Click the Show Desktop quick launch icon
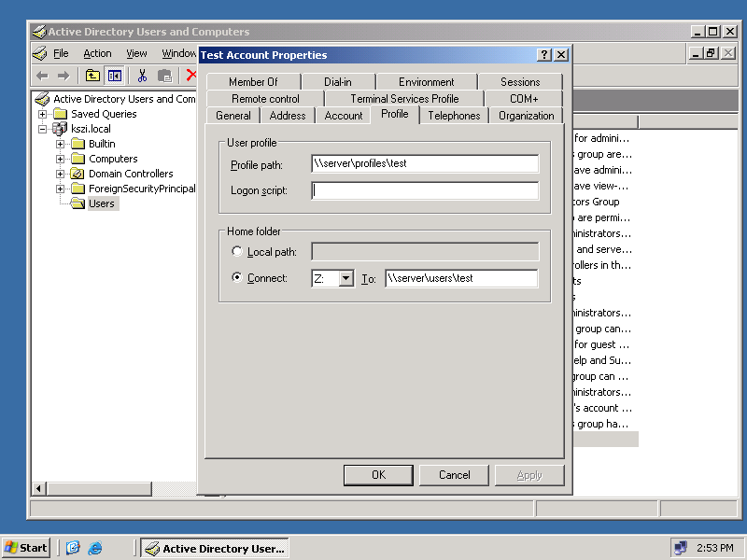The image size is (747, 560). [x=73, y=548]
